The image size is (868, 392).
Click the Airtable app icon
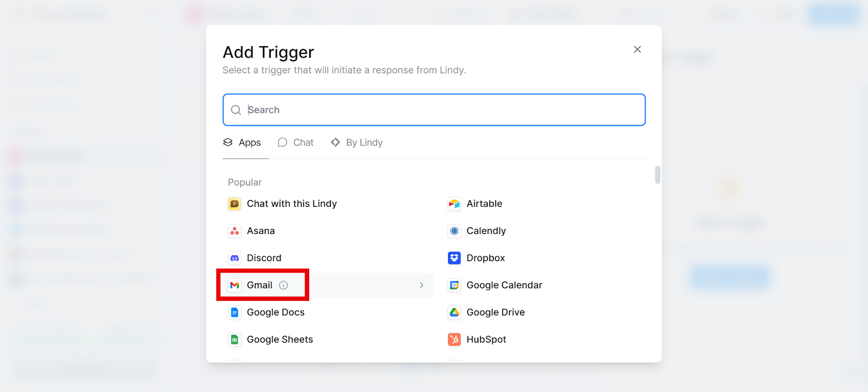tap(454, 204)
